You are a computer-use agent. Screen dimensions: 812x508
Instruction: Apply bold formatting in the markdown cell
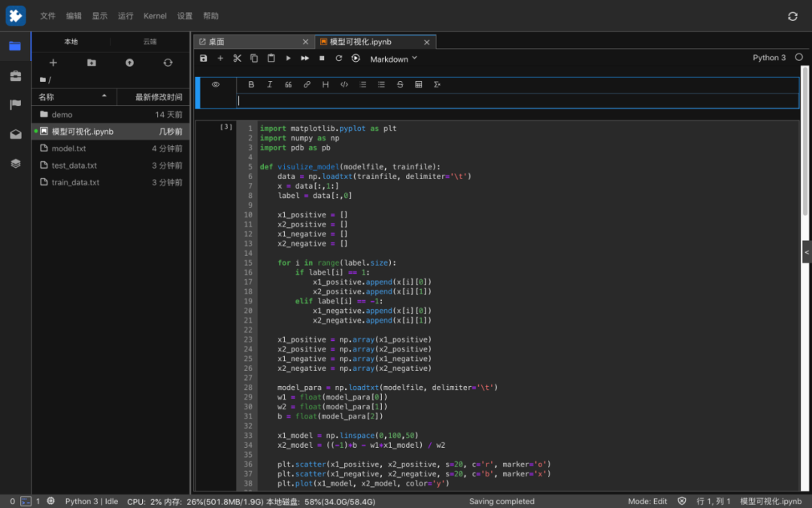[251, 85]
